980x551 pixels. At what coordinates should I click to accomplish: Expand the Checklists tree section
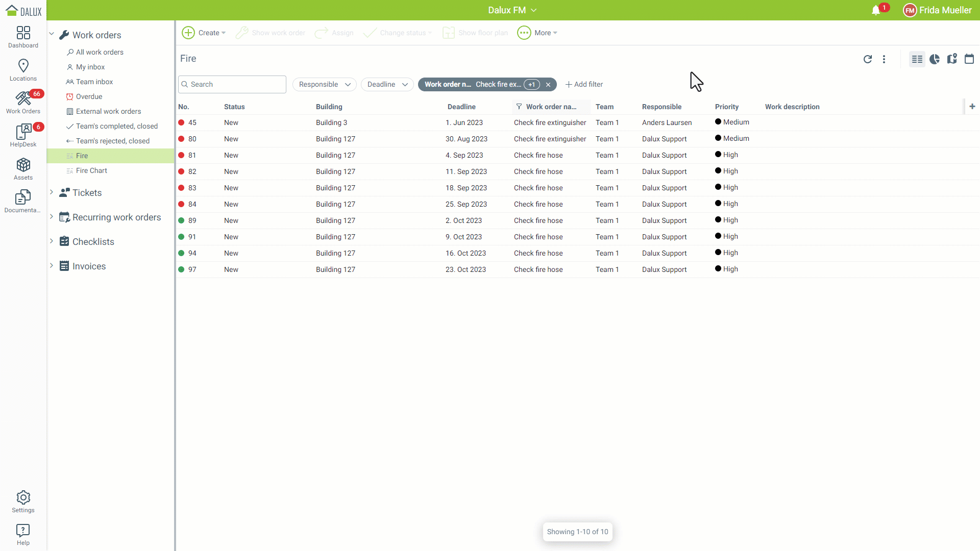pos(52,241)
